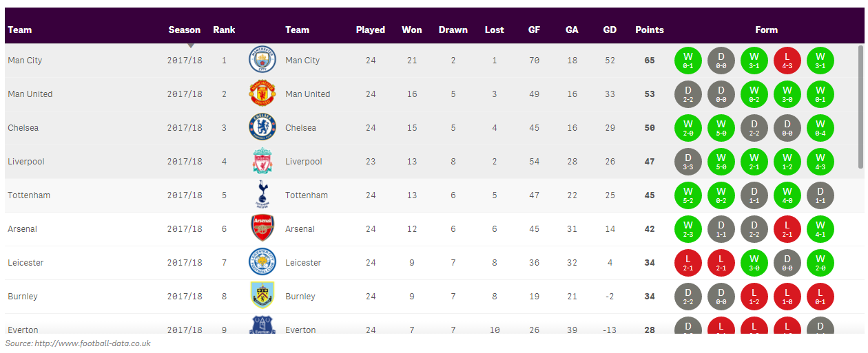The width and height of the screenshot is (868, 353).
Task: Click the Form column header
Action: pos(766,30)
